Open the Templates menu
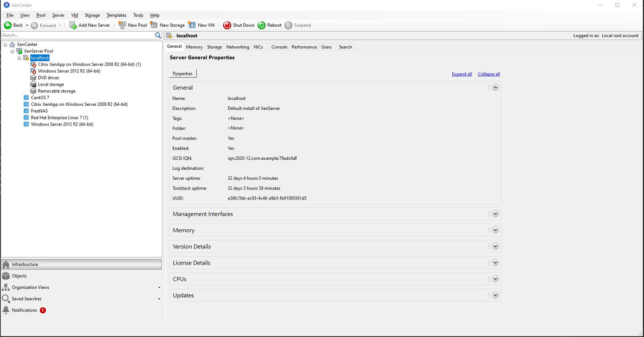 coord(116,15)
